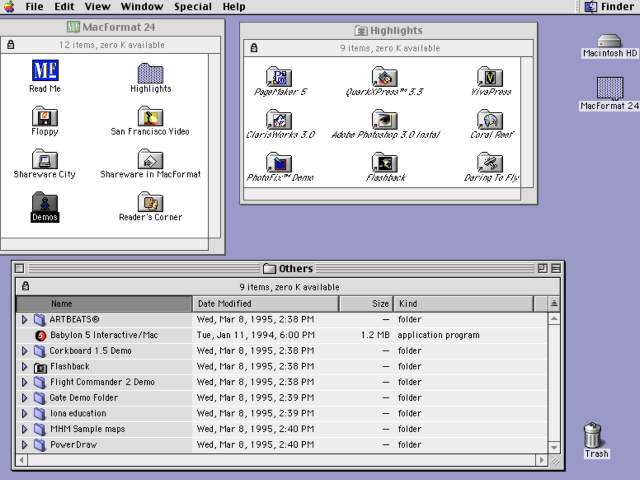Image resolution: width=640 pixels, height=480 pixels.
Task: Click the scroll right arrow in Others window
Action: pyautogui.click(x=542, y=460)
